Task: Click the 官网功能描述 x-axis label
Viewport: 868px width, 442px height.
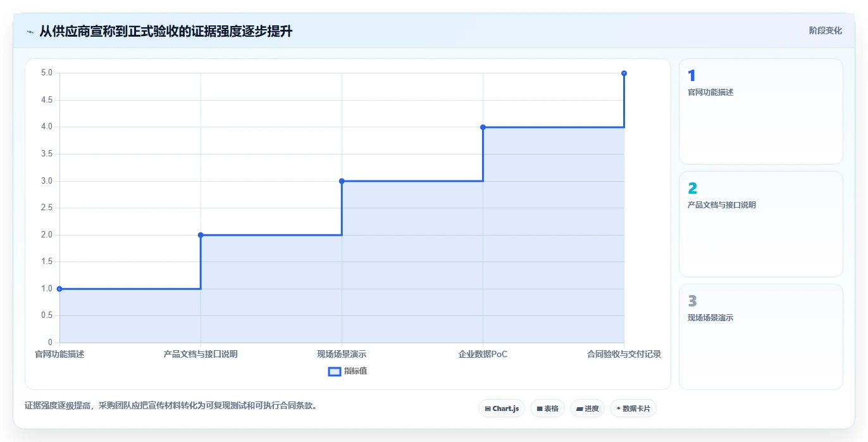Action: tap(59, 354)
